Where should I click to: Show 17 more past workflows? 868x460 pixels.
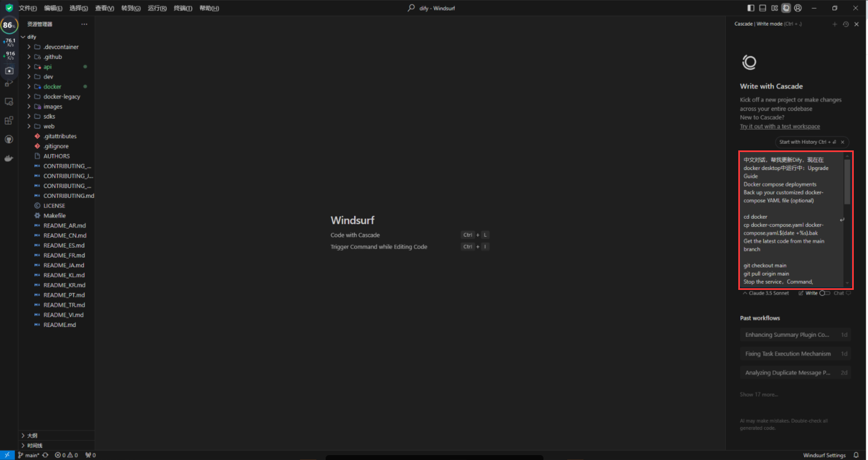tap(759, 394)
